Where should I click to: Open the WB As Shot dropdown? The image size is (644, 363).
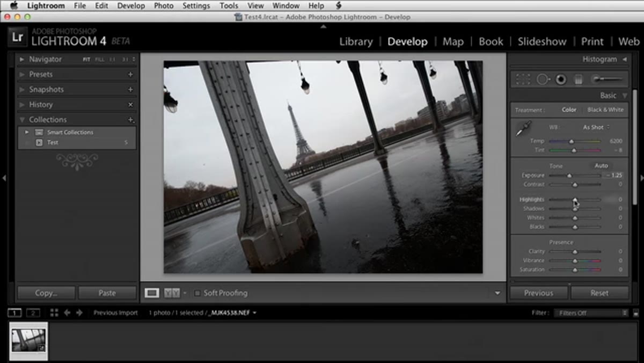pos(596,127)
